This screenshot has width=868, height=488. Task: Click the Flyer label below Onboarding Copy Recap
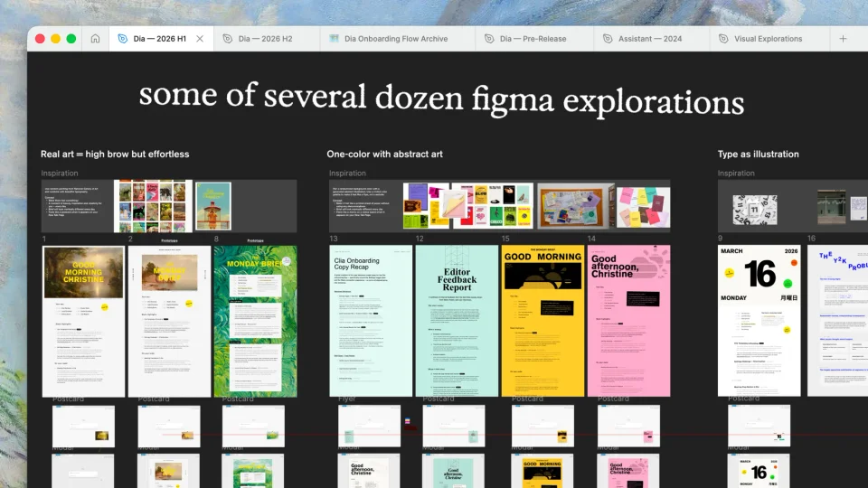(346, 399)
